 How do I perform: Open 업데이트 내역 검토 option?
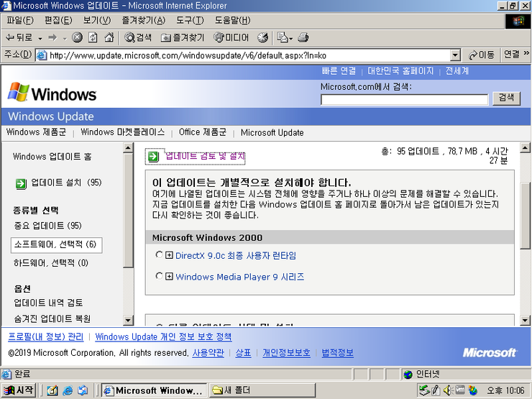(x=48, y=303)
